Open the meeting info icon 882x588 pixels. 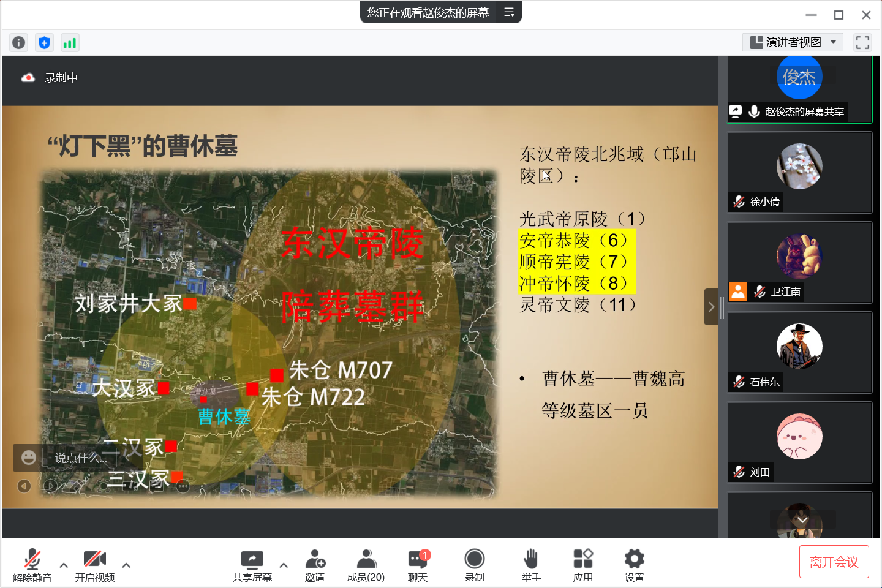coord(19,42)
